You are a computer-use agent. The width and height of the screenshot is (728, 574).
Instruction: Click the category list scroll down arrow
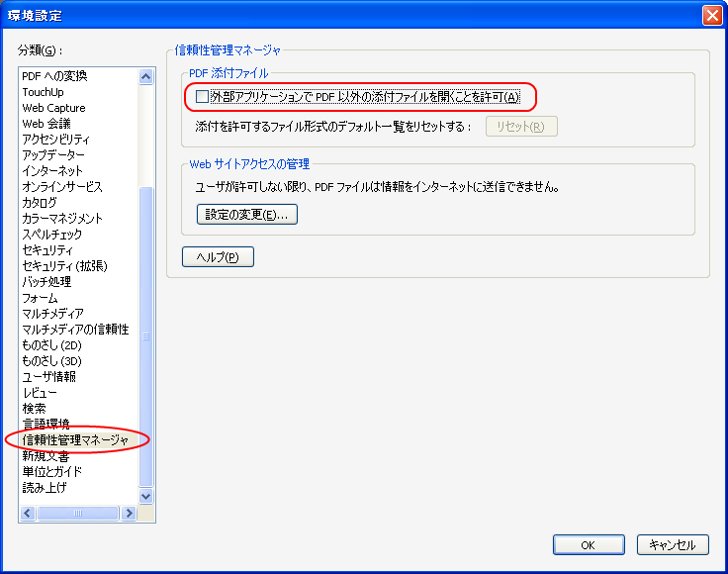pos(145,496)
